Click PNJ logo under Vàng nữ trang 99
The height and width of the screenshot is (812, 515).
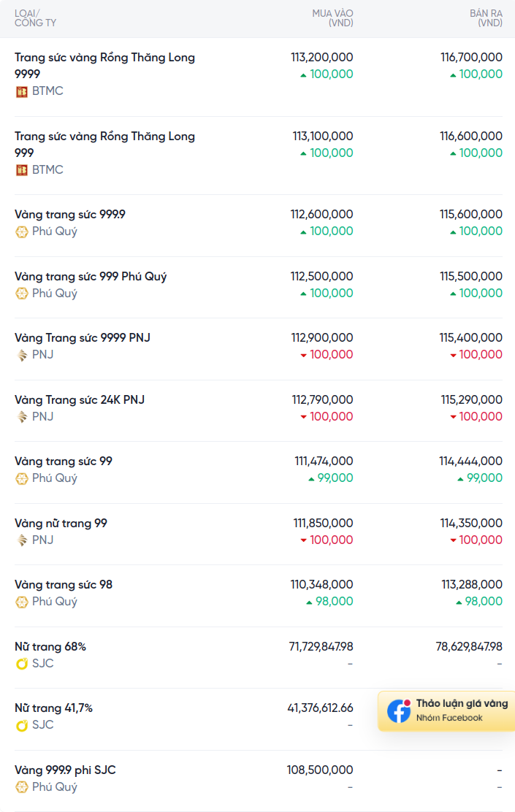pos(22,540)
